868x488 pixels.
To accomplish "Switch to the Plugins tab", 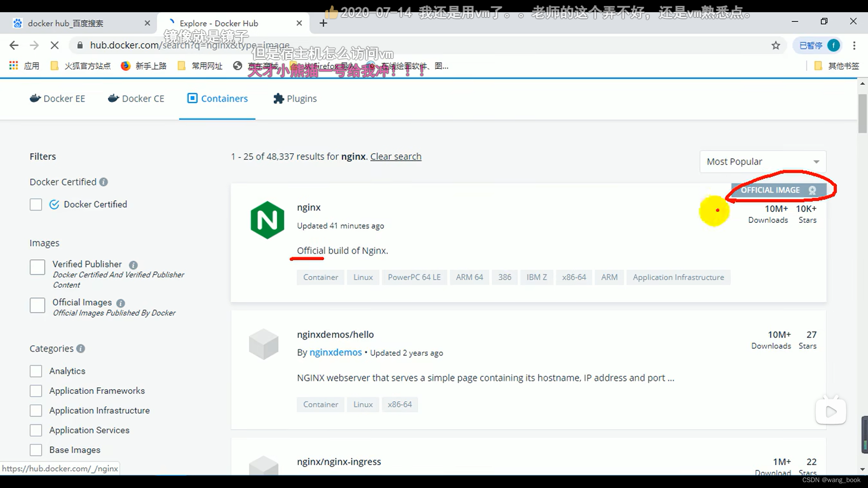I will click(x=295, y=99).
